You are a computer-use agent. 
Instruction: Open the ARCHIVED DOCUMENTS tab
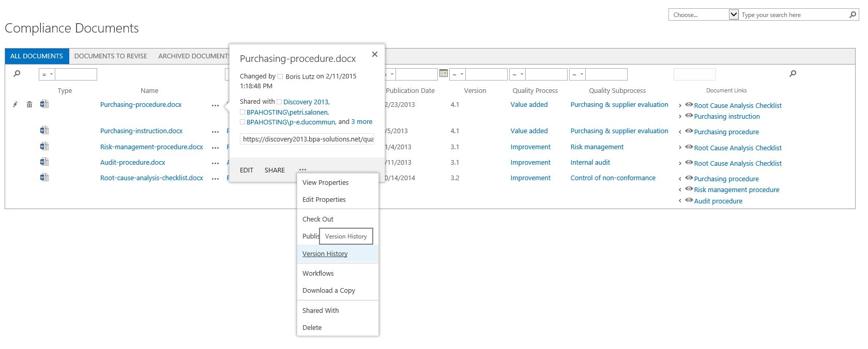coord(193,56)
